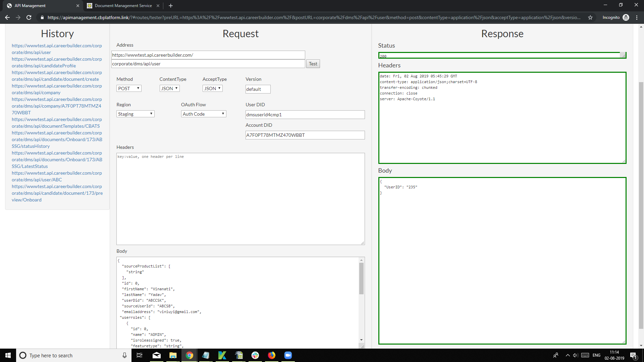Open history link preview/Onboard

(x=57, y=193)
